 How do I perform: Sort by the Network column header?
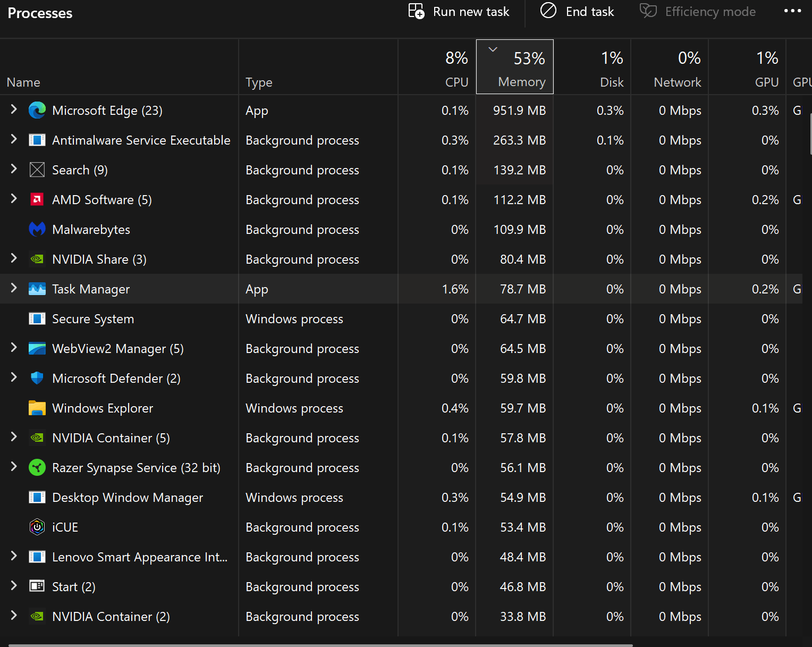670,67
